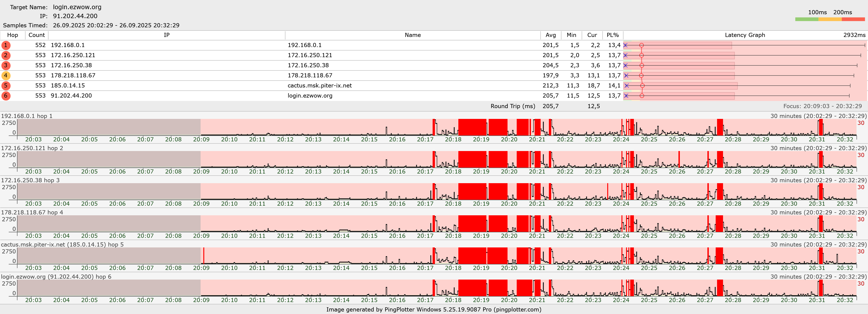Click red 200ms latency legend swatch
This screenshot has width=868, height=314.
853,19
